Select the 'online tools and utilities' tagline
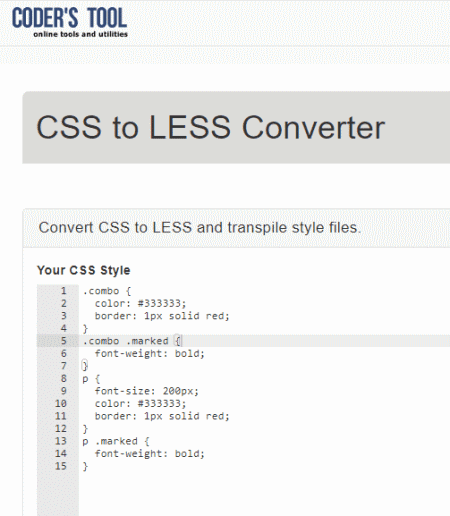This screenshot has width=450, height=516. click(80, 34)
